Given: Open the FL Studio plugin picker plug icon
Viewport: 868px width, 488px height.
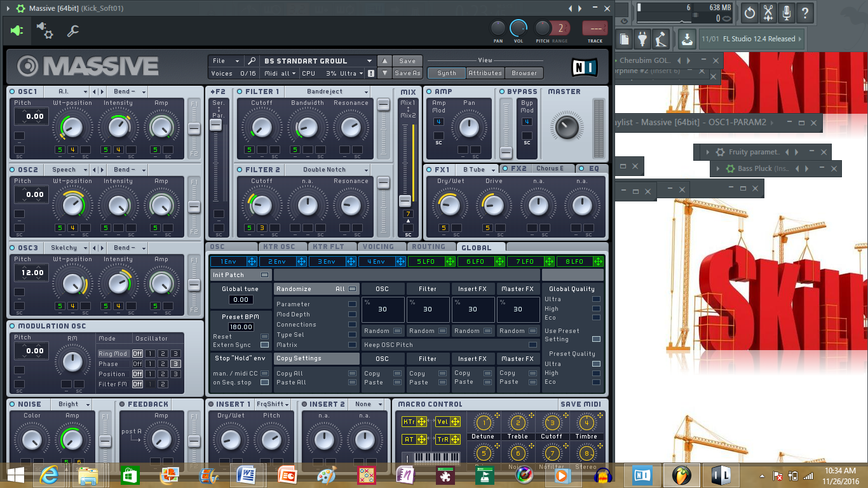Looking at the screenshot, I should (642, 39).
